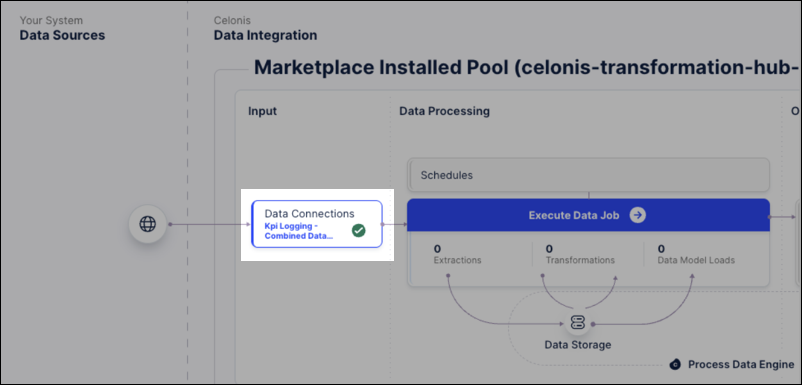Image resolution: width=802 pixels, height=385 pixels.
Task: Click the globe data source icon
Action: (148, 224)
